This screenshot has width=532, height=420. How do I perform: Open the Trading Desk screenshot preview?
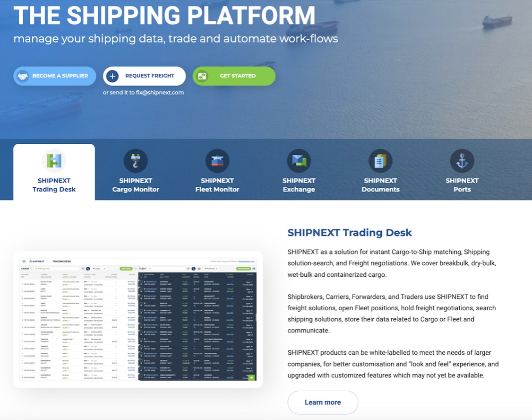point(138,319)
